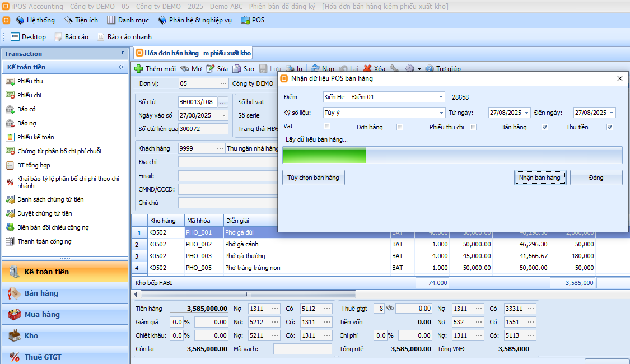The image size is (630, 364).
Task: Click the Báo cáo nhanh toolbar icon
Action: (x=101, y=37)
